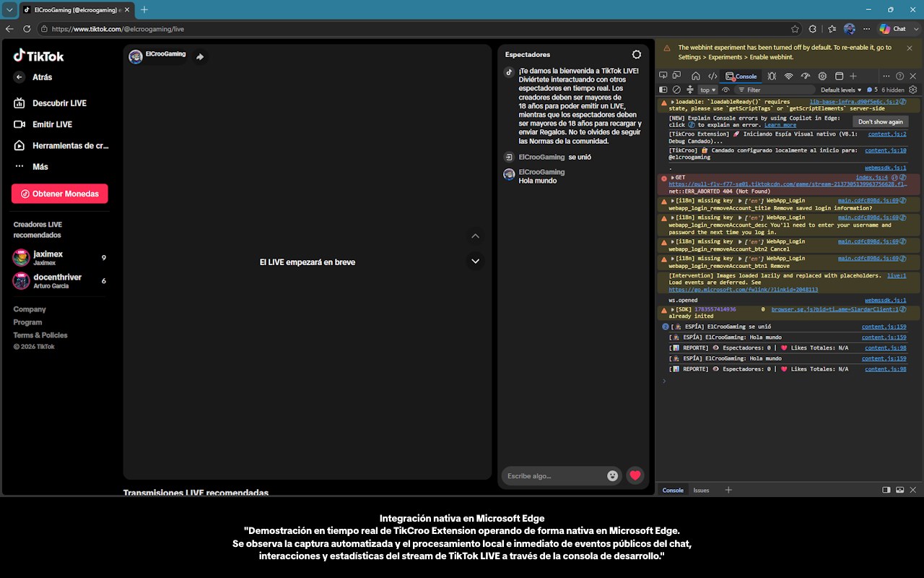Click the Obtener Monedas button
Screen dimensions: 924x578
click(x=60, y=194)
